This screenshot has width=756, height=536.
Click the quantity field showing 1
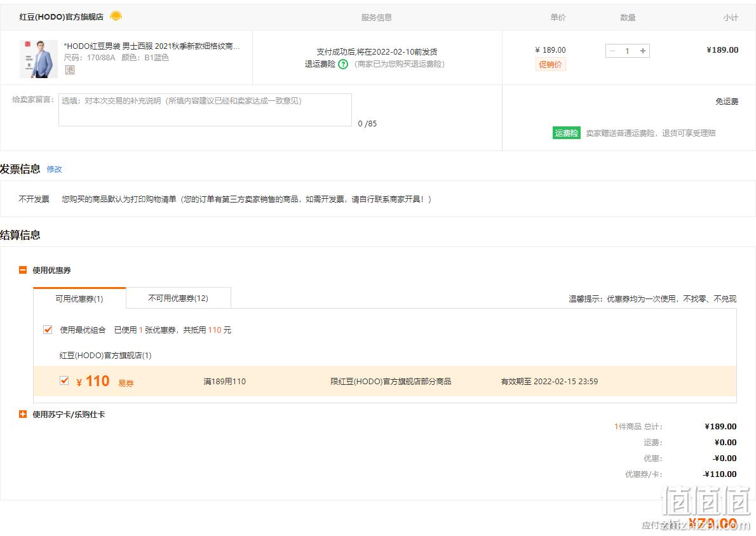(x=627, y=51)
